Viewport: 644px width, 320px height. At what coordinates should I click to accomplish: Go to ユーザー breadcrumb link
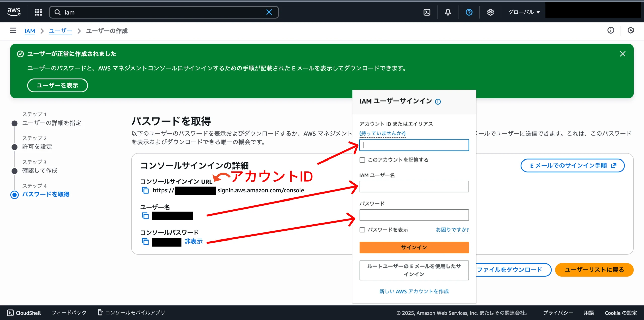pyautogui.click(x=60, y=31)
